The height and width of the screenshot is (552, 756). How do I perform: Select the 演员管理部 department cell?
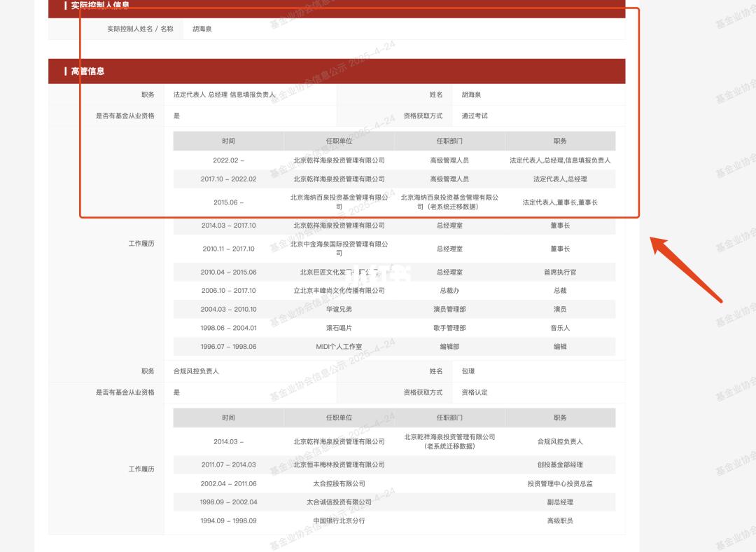pyautogui.click(x=449, y=310)
